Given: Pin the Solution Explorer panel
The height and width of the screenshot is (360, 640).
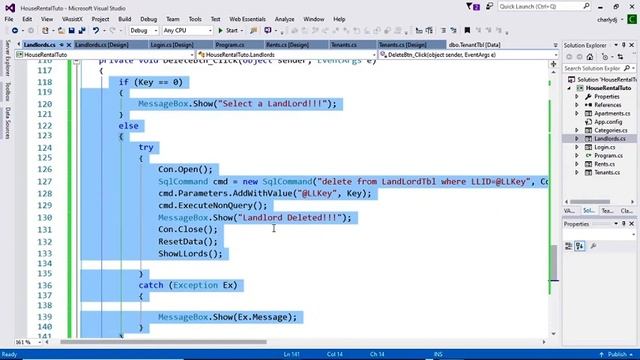Looking at the screenshot, I should [x=624, y=45].
